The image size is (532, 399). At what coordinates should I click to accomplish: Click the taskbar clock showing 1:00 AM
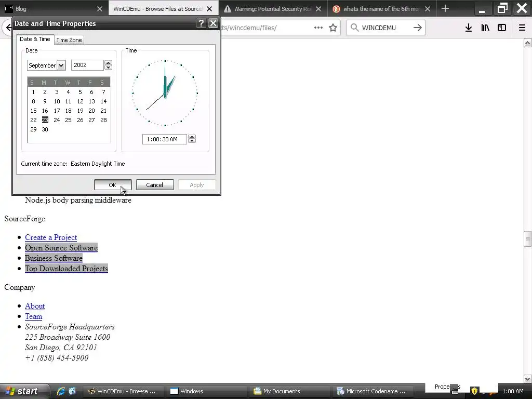click(x=513, y=391)
